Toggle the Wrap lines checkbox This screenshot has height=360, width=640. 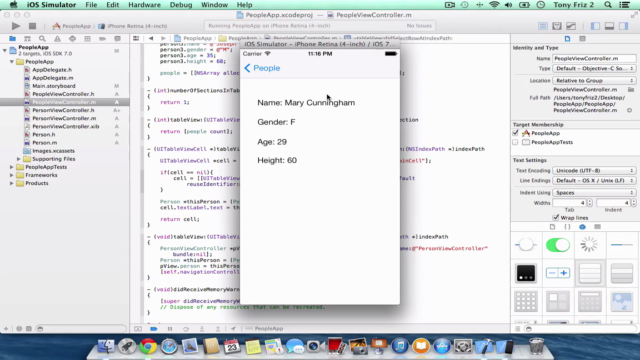point(556,218)
